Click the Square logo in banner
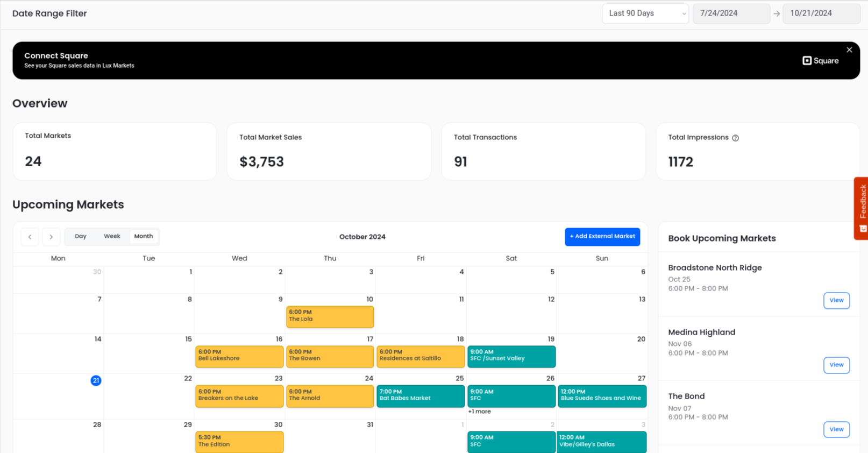The height and width of the screenshot is (453, 868). coord(820,61)
